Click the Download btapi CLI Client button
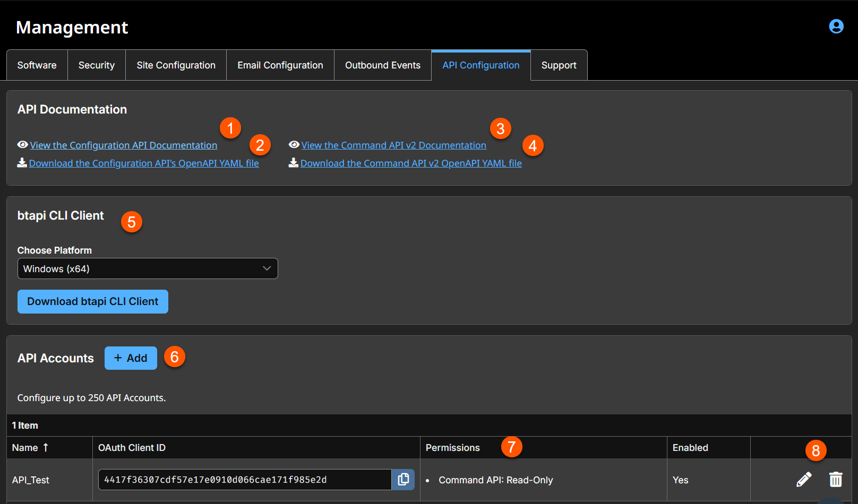The height and width of the screenshot is (504, 858). tap(93, 301)
